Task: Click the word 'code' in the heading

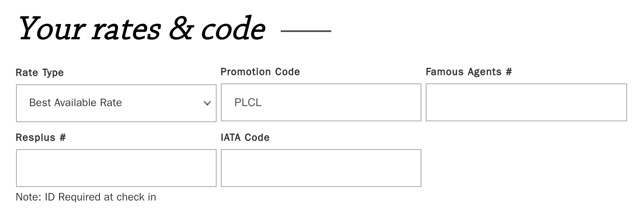Action: (232, 30)
